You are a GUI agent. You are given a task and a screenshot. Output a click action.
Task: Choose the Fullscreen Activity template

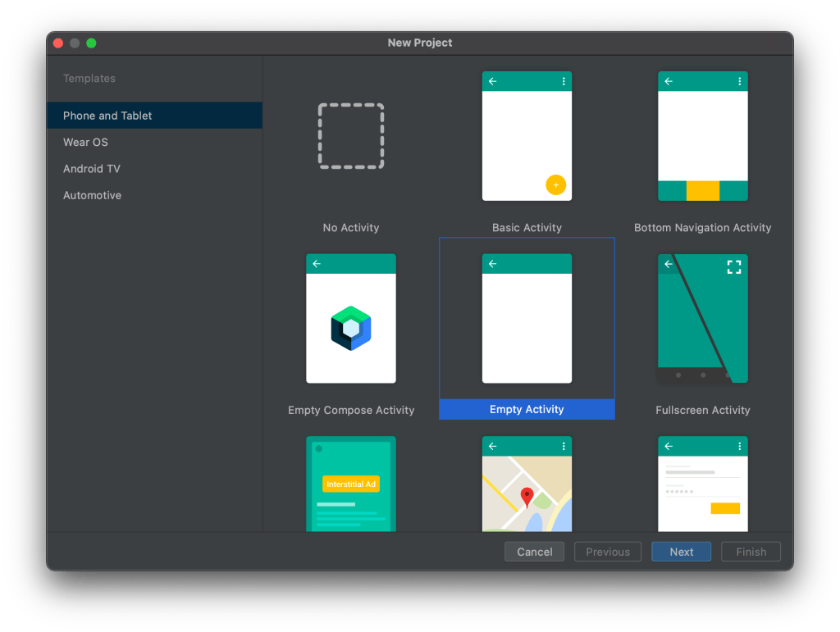(x=702, y=319)
